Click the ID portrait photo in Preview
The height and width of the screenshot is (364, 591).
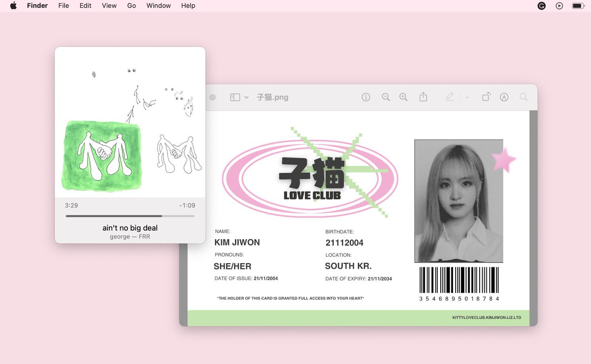459,201
